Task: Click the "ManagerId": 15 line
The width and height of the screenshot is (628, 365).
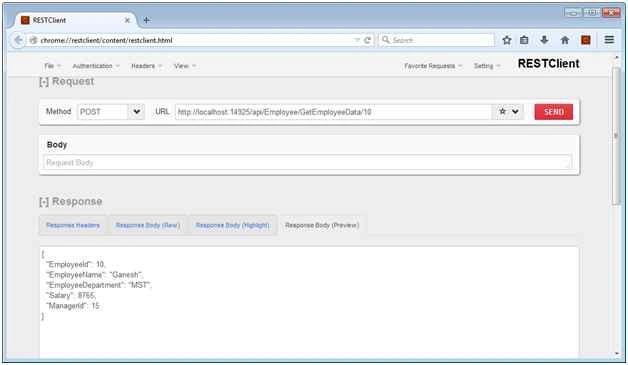Action: [x=73, y=306]
